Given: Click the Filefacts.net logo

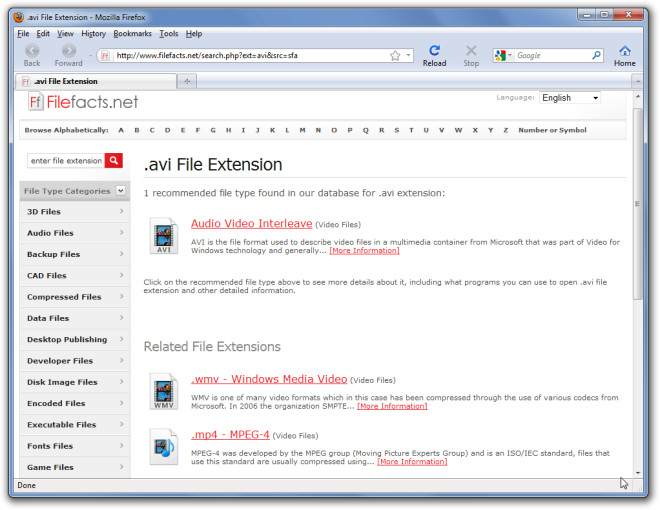Looking at the screenshot, I should [x=83, y=102].
